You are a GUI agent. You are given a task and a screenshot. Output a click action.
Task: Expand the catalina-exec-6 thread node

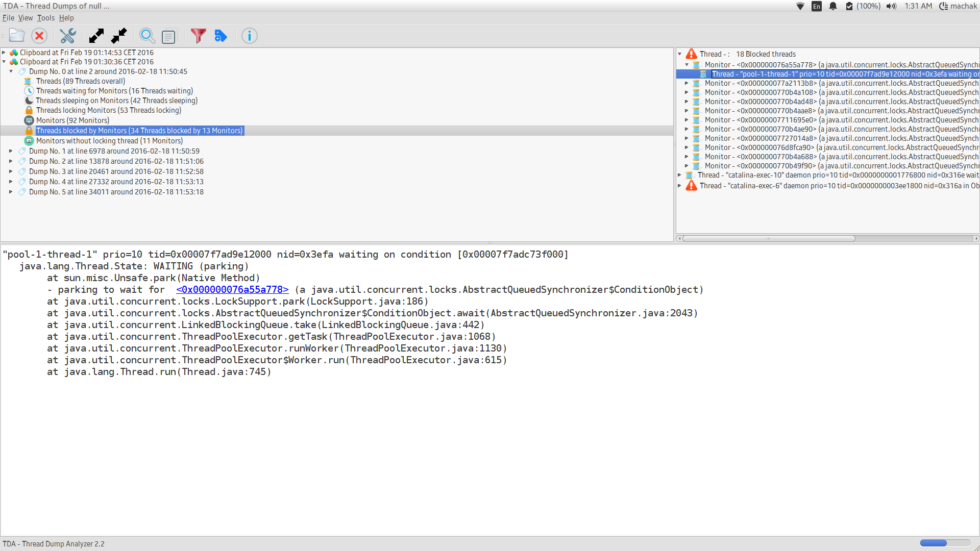(x=680, y=186)
